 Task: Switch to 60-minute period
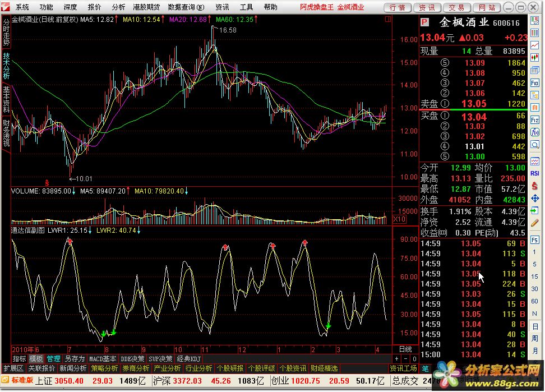coord(534,301)
